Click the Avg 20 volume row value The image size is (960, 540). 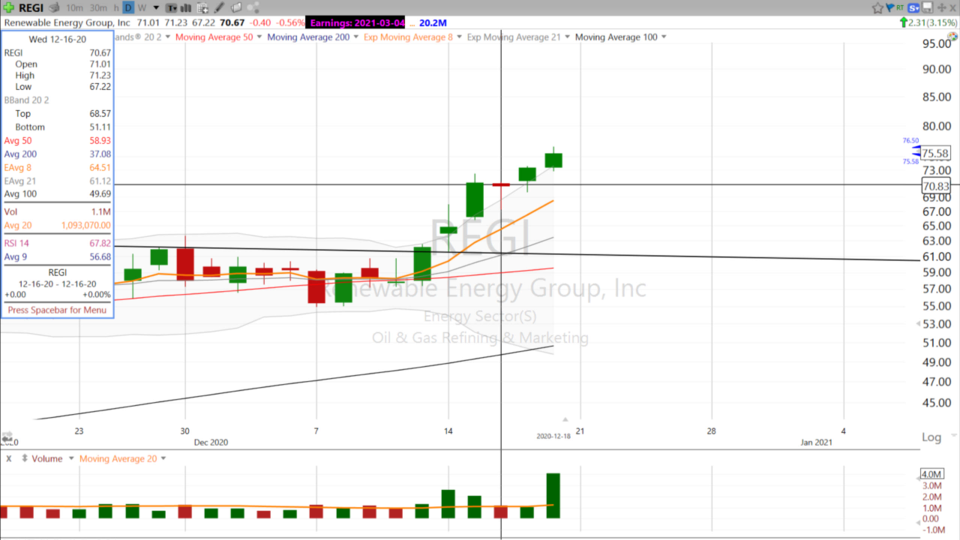pyautogui.click(x=86, y=225)
